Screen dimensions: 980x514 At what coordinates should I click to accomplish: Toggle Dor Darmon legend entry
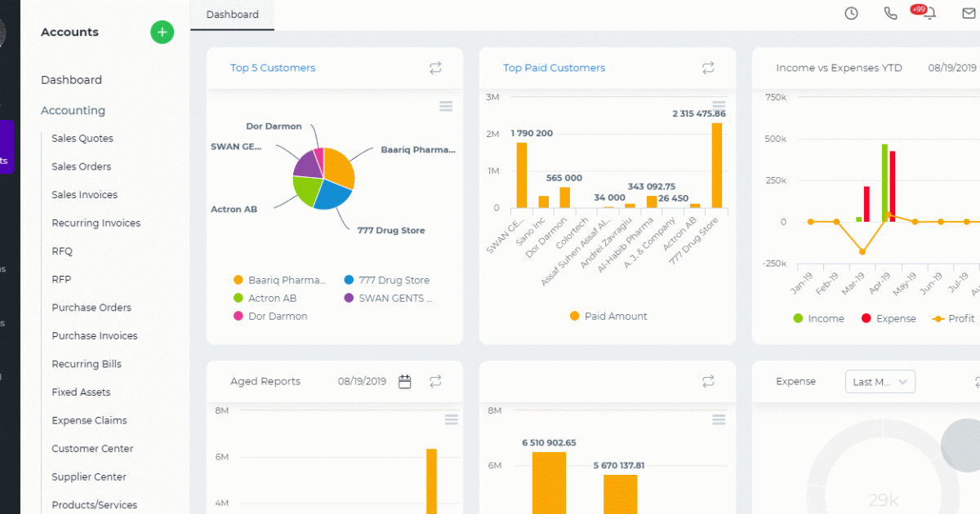coord(270,316)
